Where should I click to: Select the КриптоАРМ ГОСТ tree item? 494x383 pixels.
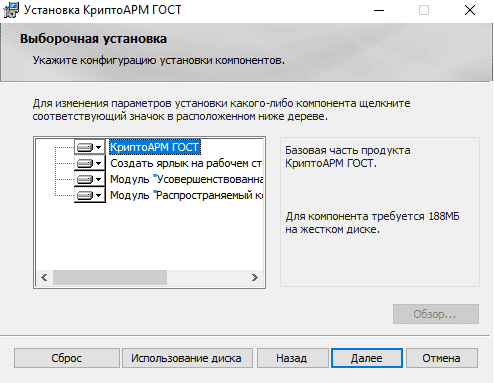155,147
